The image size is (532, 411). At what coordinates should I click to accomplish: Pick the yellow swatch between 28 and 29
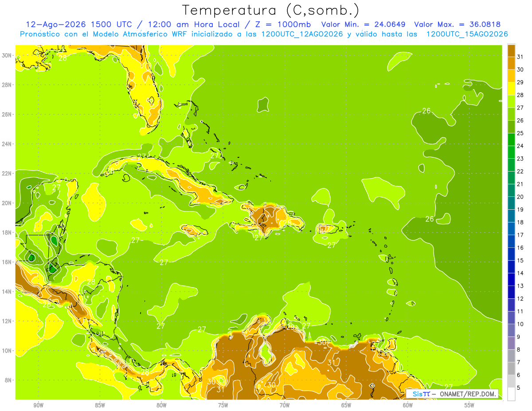(x=511, y=88)
